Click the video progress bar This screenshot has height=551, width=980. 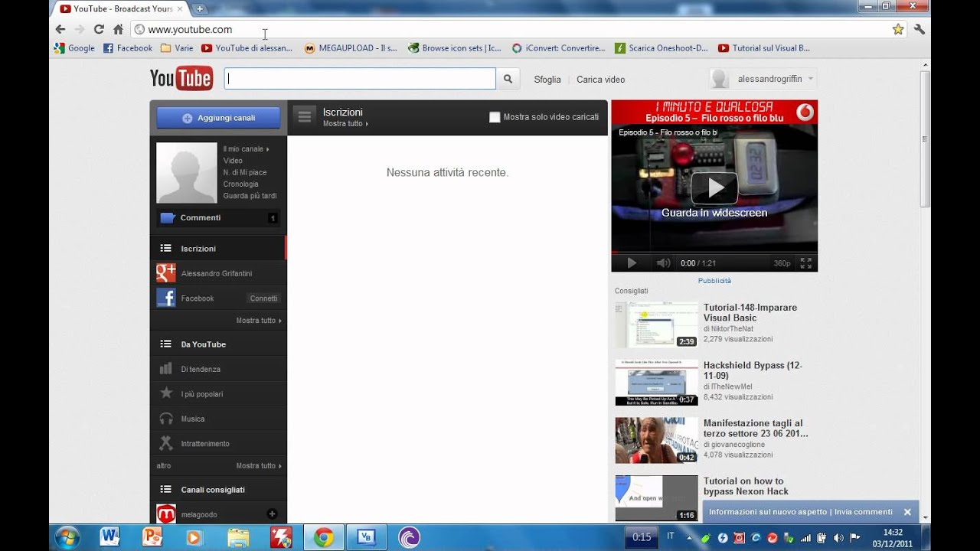(714, 252)
